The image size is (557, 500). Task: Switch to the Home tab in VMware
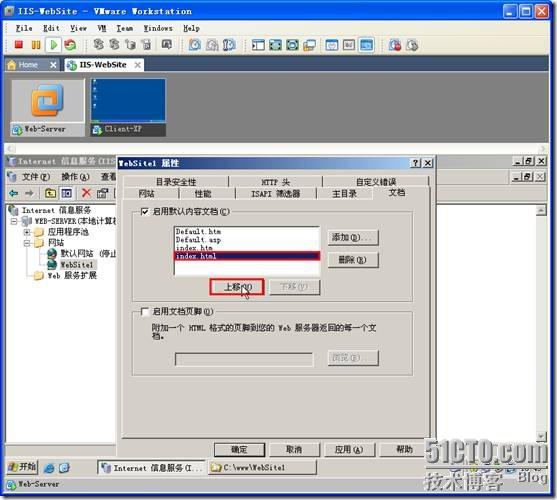pyautogui.click(x=28, y=65)
